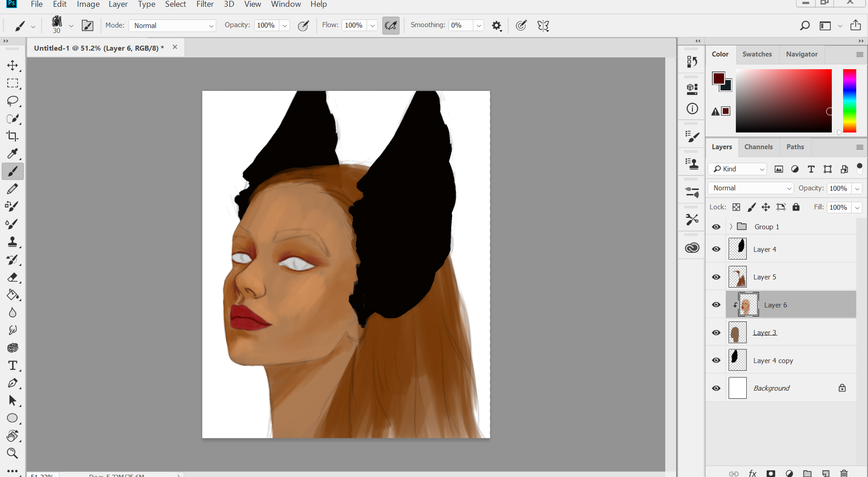Open the layer blend mode dropdown

click(751, 188)
